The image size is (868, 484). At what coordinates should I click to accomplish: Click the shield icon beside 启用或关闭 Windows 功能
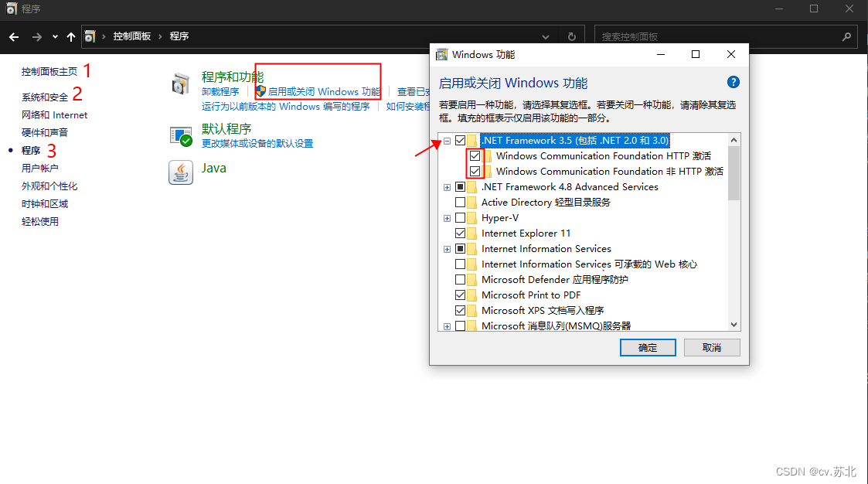(260, 90)
